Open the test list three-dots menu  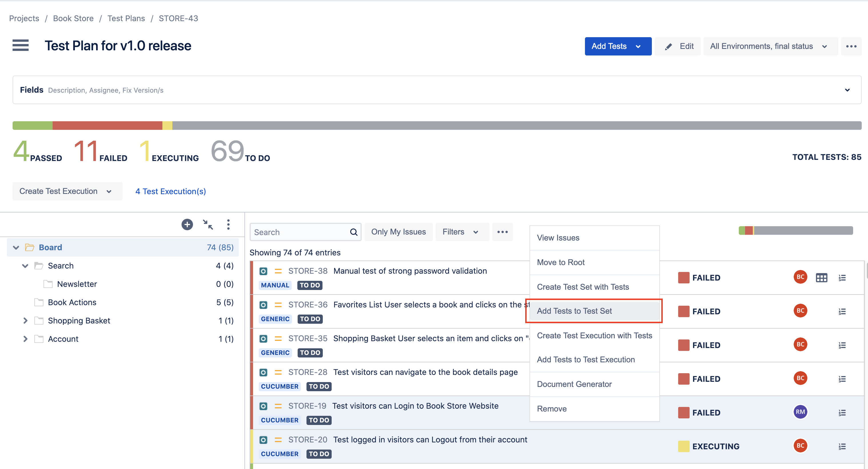click(x=502, y=232)
